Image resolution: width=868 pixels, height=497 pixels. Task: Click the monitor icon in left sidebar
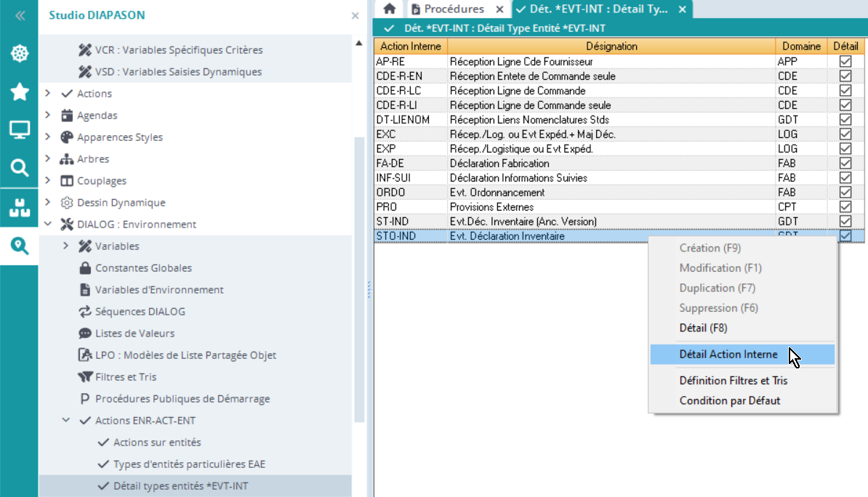[x=19, y=131]
